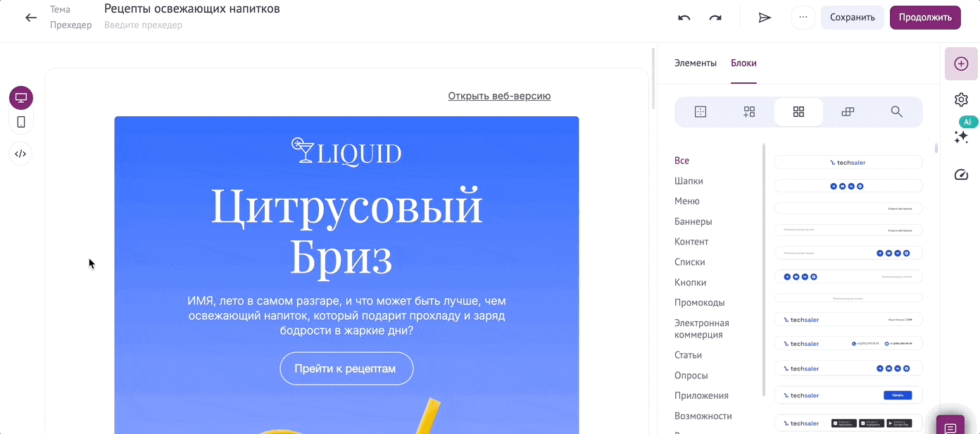Click the Сохранить button
This screenshot has height=434, width=980.
852,18
